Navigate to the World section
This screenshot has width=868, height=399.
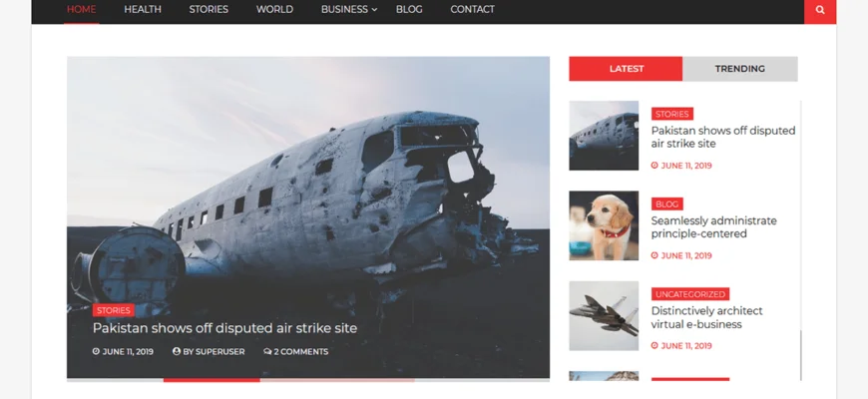pyautogui.click(x=274, y=10)
